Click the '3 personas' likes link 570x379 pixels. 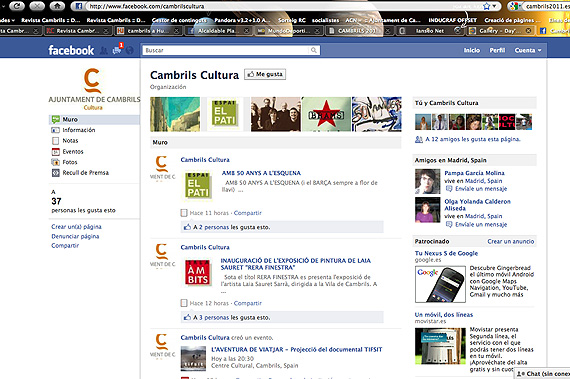(214, 318)
